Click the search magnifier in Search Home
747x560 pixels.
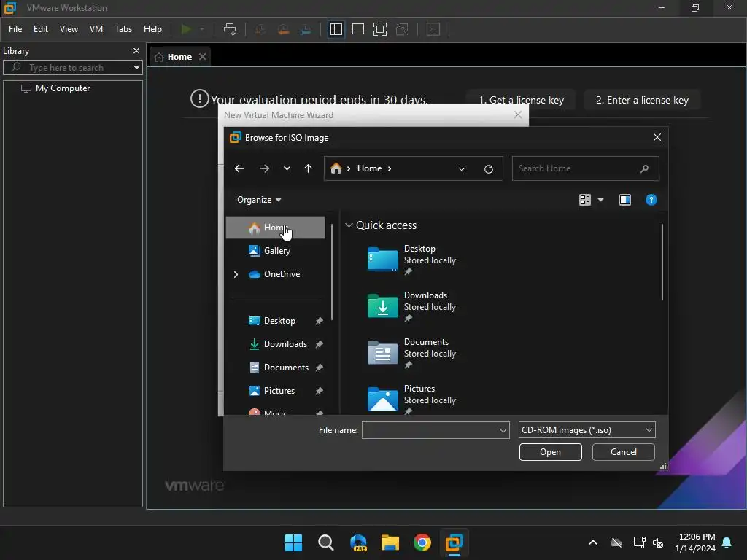click(x=645, y=168)
